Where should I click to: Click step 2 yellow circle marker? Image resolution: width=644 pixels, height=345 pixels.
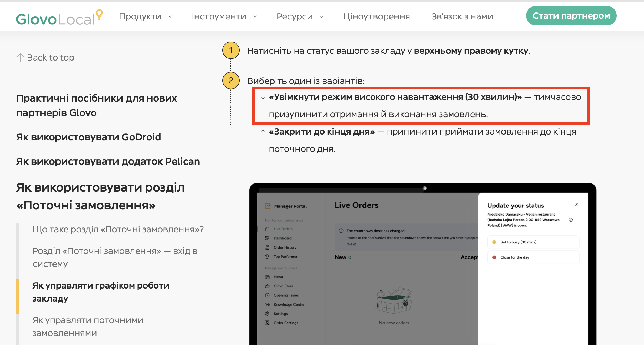[x=231, y=81]
